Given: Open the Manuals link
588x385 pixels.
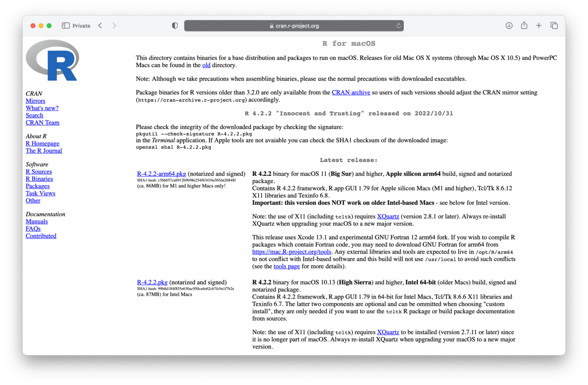Looking at the screenshot, I should point(37,221).
